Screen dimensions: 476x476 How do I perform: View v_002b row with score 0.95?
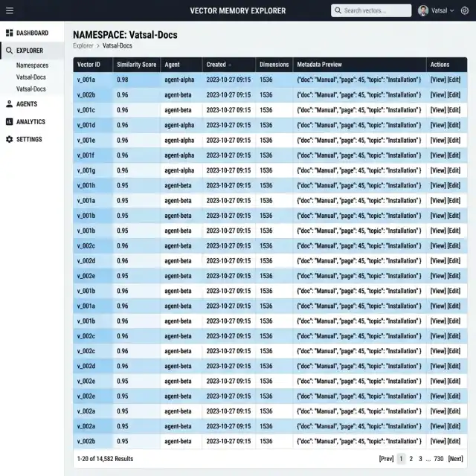[438, 441]
